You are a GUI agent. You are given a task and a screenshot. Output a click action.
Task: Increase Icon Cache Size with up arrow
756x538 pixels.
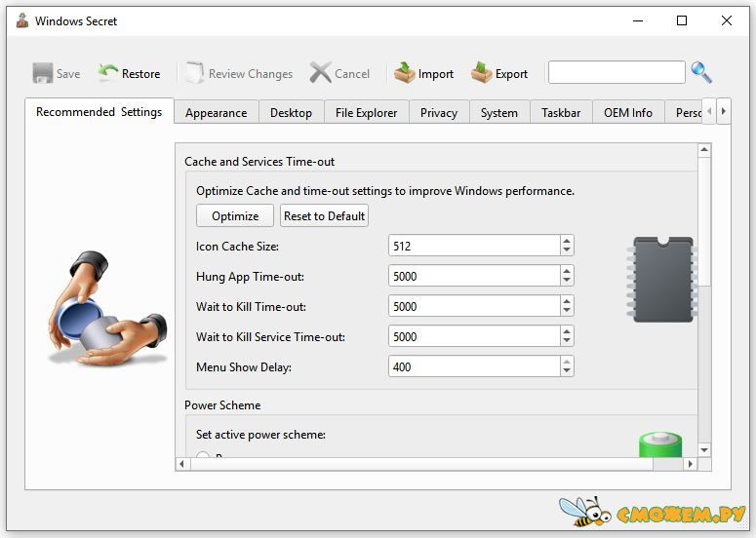click(567, 241)
